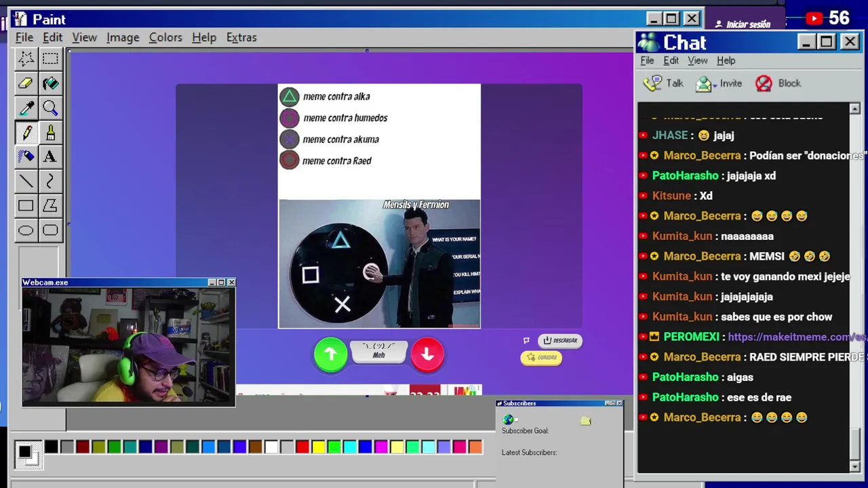868x488 pixels.
Task: Pick the black palette swatch
Action: [x=52, y=447]
